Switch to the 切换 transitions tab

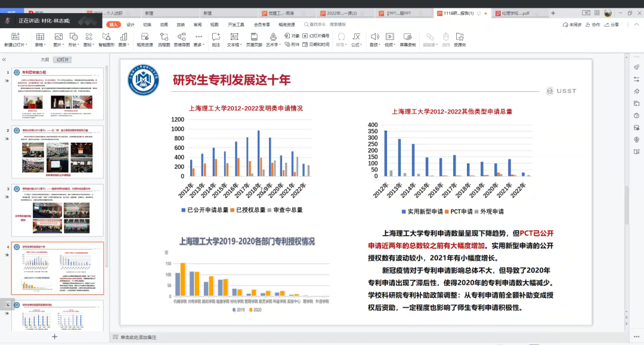coord(147,24)
